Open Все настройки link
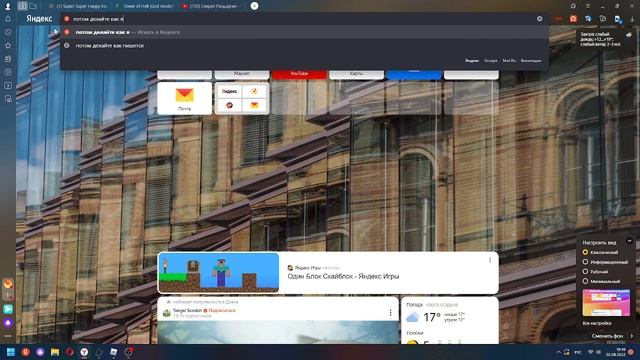This screenshot has width=640, height=360. pos(597,323)
